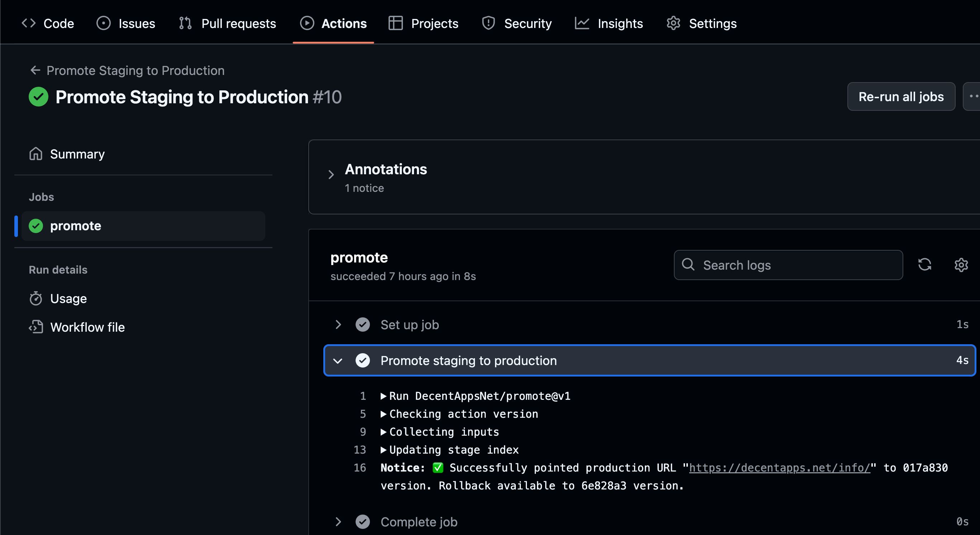Click the Summary home icon
The width and height of the screenshot is (980, 535).
coord(36,154)
